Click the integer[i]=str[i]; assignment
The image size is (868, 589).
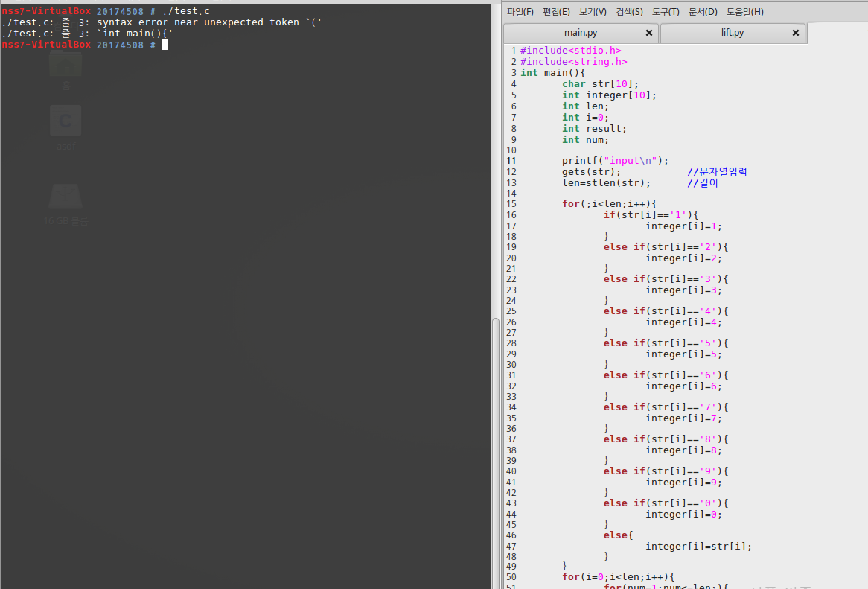(x=698, y=547)
